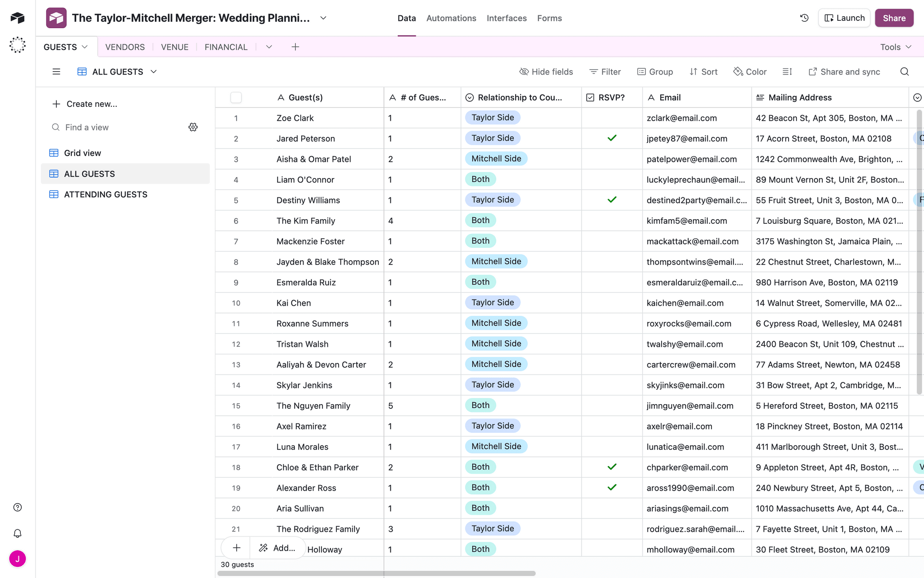Switch to the Automations tab

(451, 18)
